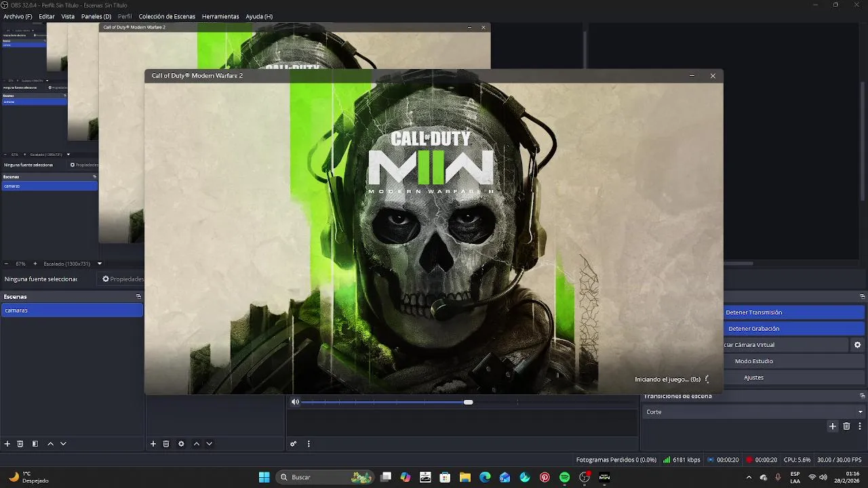868x488 pixels.
Task: Open Paneles (D) menu
Action: point(96,16)
